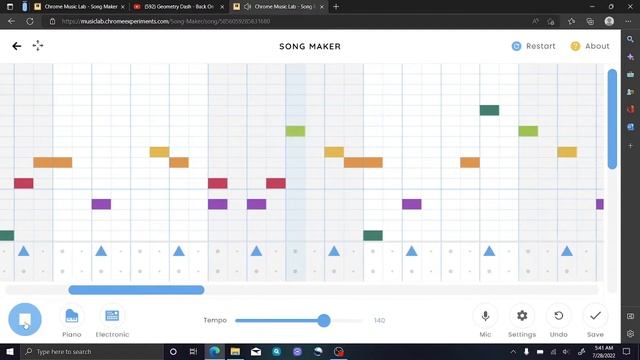Click the first red note at left
The height and width of the screenshot is (360, 640).
coord(24,183)
